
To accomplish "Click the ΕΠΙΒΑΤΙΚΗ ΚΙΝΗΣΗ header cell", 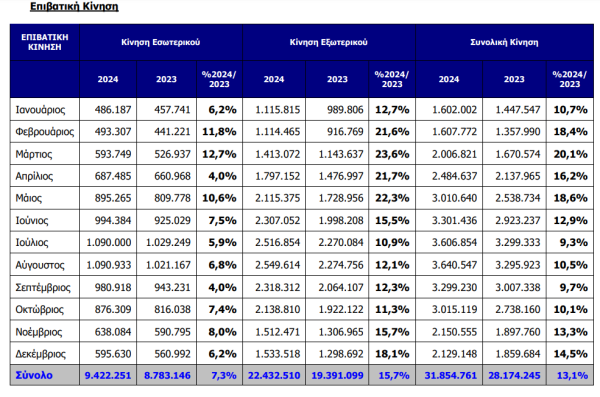I will click(45, 42).
